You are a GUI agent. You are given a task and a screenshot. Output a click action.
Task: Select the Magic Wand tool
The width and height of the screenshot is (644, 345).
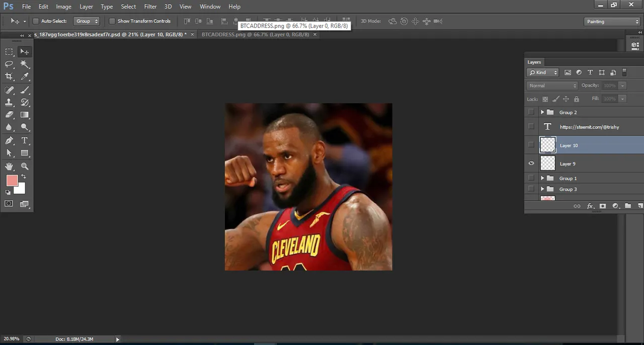click(x=25, y=64)
